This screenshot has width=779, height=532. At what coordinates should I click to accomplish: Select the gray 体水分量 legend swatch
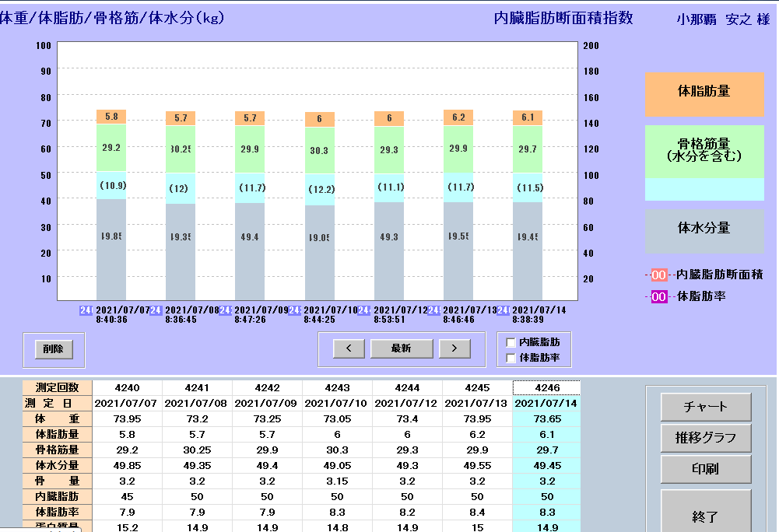pyautogui.click(x=704, y=231)
